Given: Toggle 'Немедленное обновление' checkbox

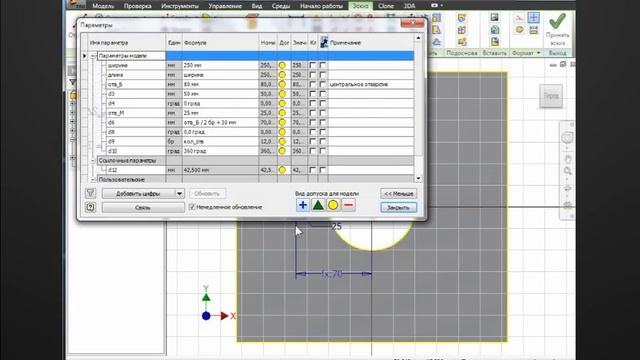Looking at the screenshot, I should (x=192, y=207).
